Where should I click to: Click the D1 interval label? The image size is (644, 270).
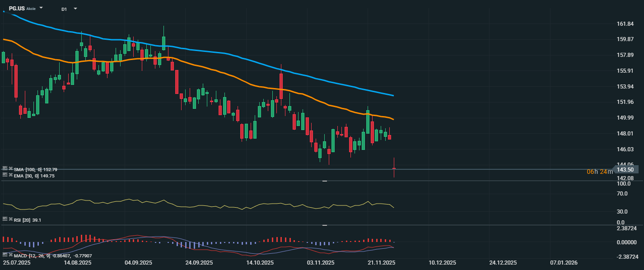(x=64, y=9)
